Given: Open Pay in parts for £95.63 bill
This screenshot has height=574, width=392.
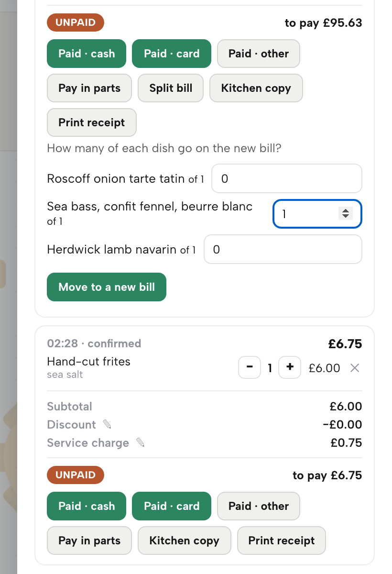Looking at the screenshot, I should [x=89, y=88].
